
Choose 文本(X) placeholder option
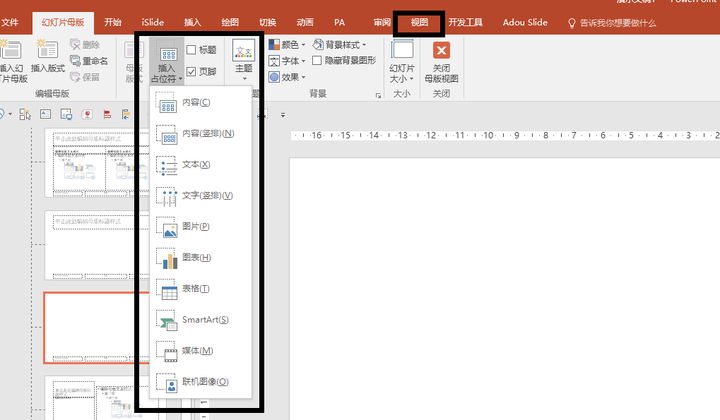coord(201,164)
